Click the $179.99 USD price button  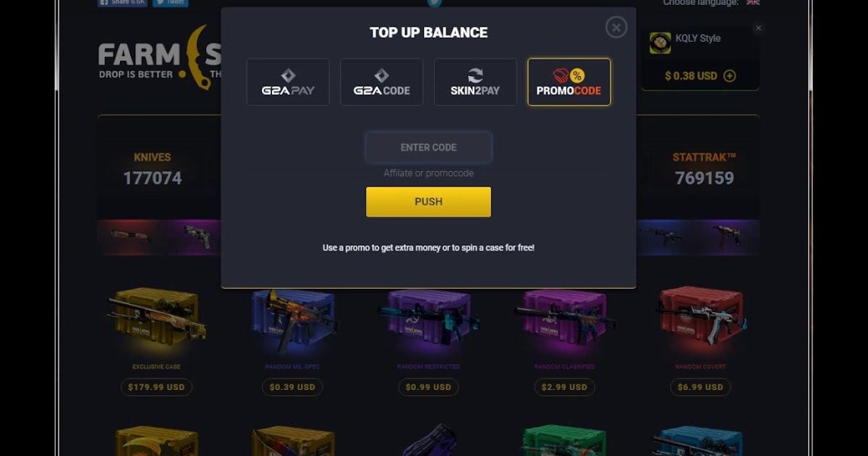pyautogui.click(x=156, y=387)
